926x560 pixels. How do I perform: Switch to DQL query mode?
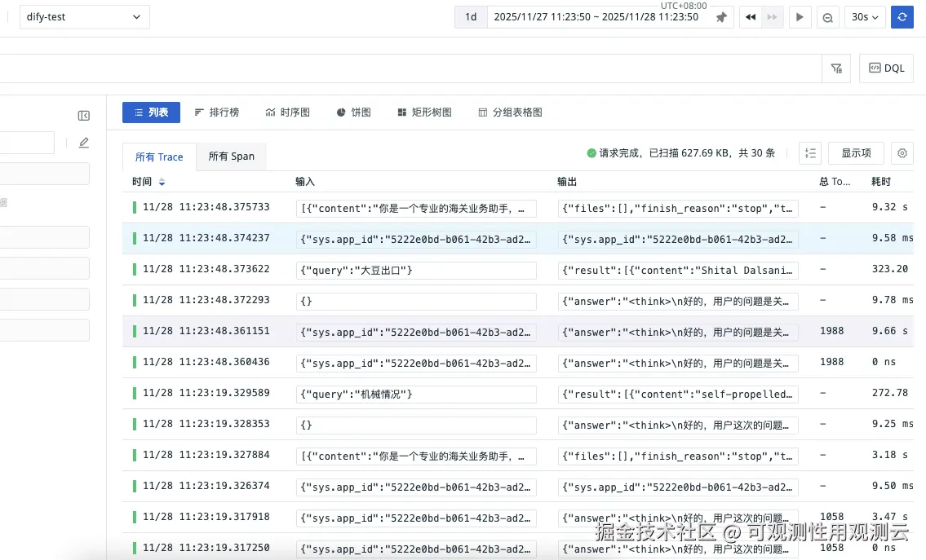(x=887, y=68)
